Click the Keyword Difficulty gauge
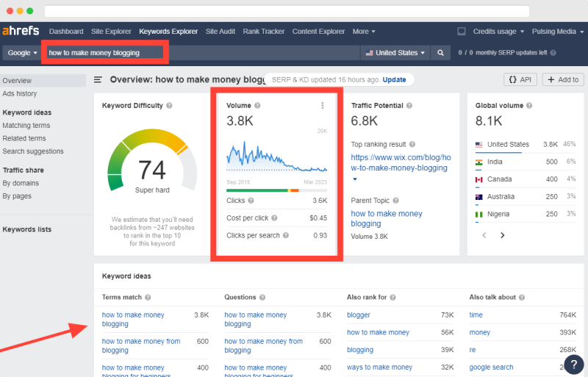The width and height of the screenshot is (588, 377). click(x=152, y=161)
